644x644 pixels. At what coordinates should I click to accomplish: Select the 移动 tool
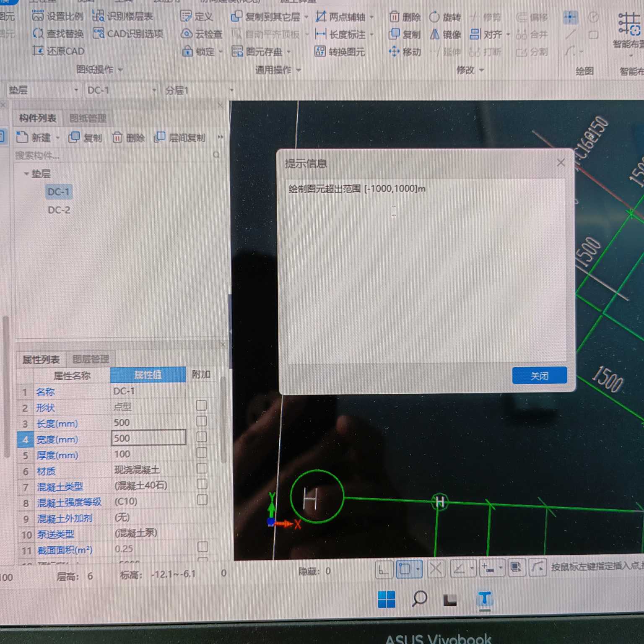[405, 52]
